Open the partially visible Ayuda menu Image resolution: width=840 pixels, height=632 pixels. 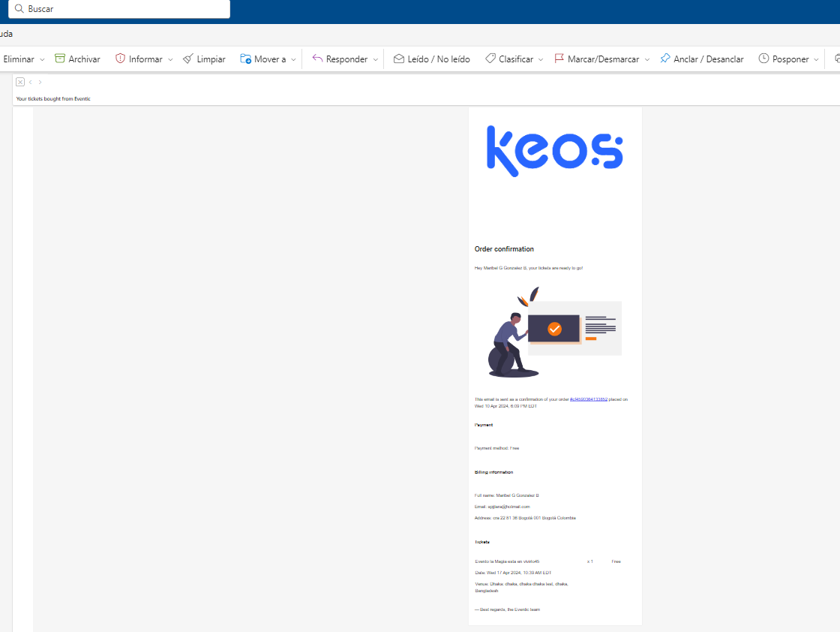tap(6, 34)
